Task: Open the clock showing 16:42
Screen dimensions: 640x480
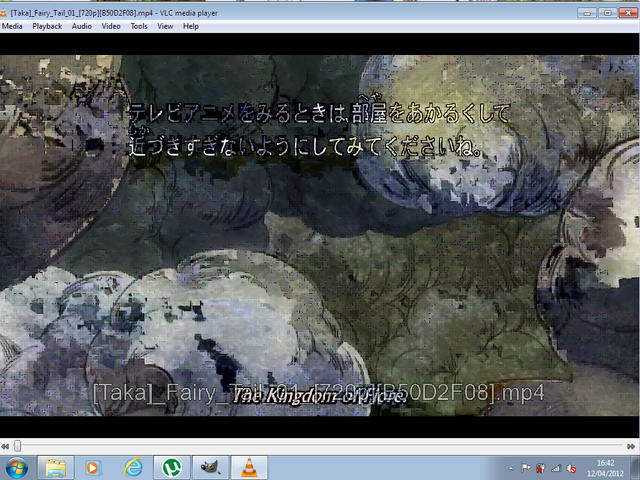Action: pyautogui.click(x=605, y=468)
